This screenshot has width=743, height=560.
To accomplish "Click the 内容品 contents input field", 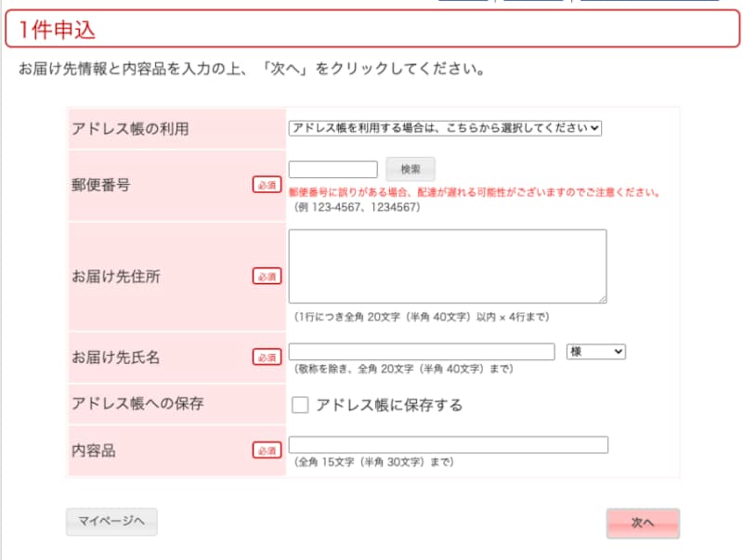I will click(x=449, y=444).
